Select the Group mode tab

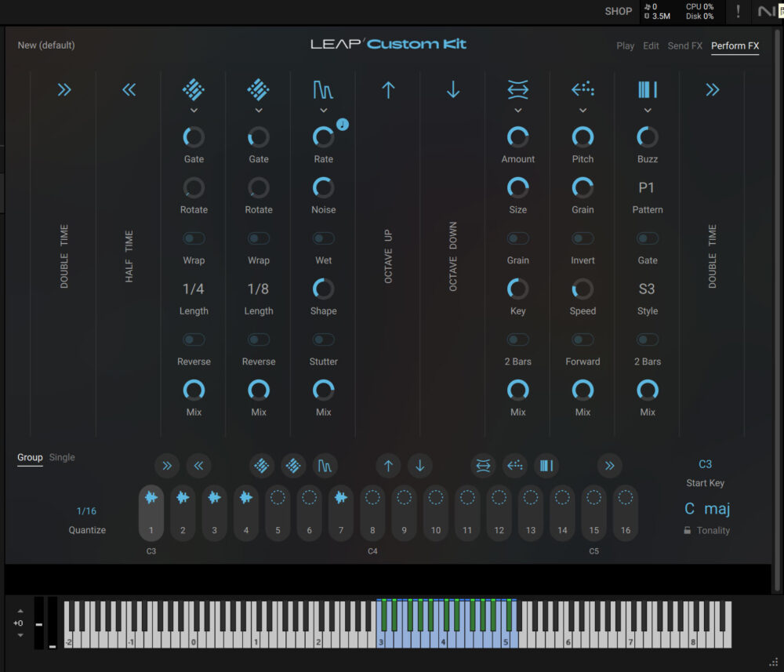[30, 457]
